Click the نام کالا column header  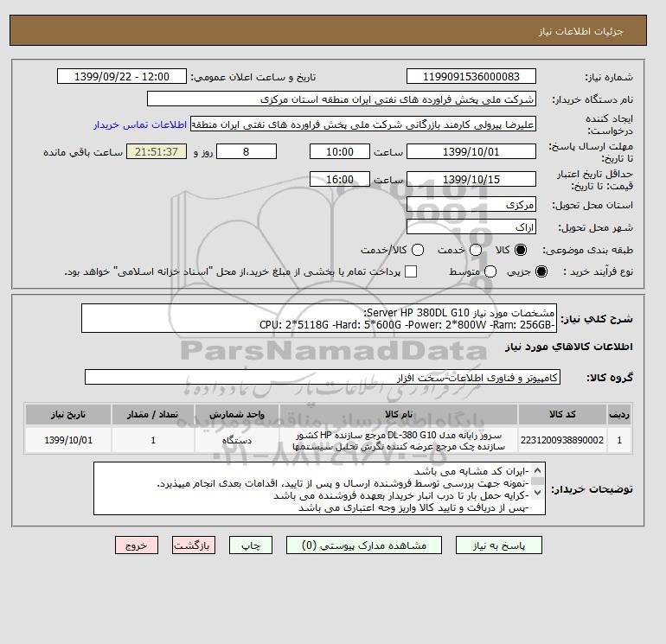pos(399,414)
